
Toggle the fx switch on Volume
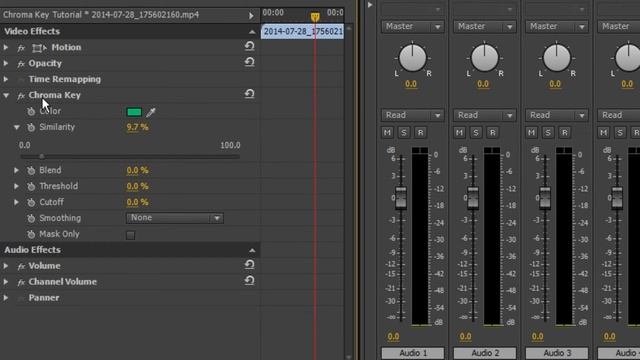coord(21,267)
